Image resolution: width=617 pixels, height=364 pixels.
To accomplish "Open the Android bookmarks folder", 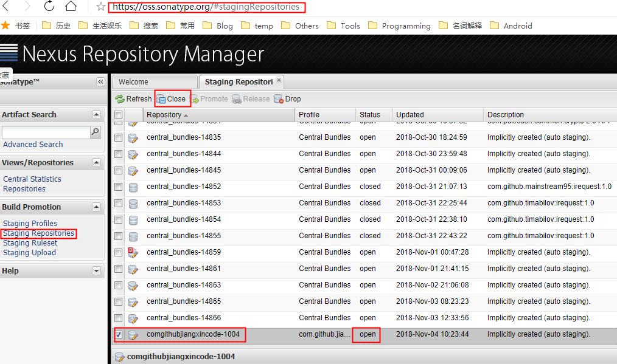I will click(511, 26).
